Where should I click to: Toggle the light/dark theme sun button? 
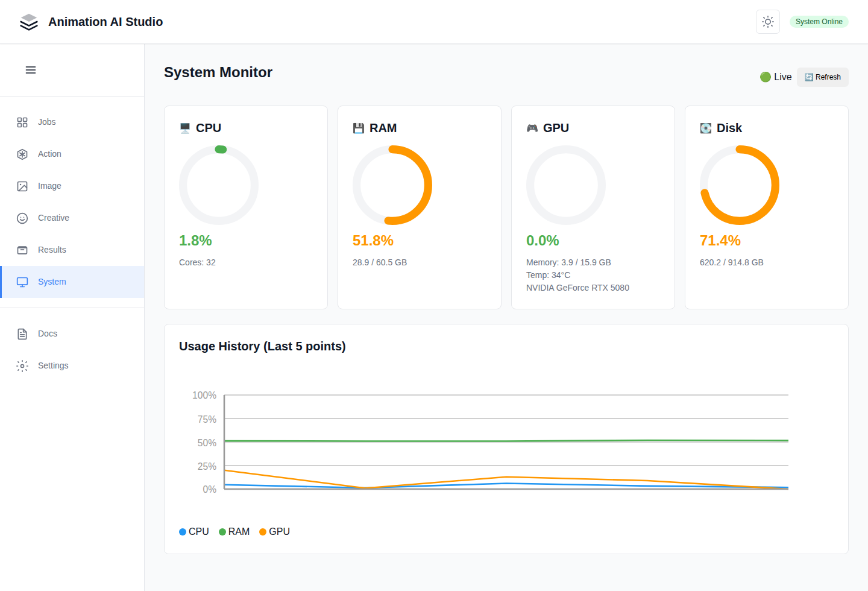[768, 22]
